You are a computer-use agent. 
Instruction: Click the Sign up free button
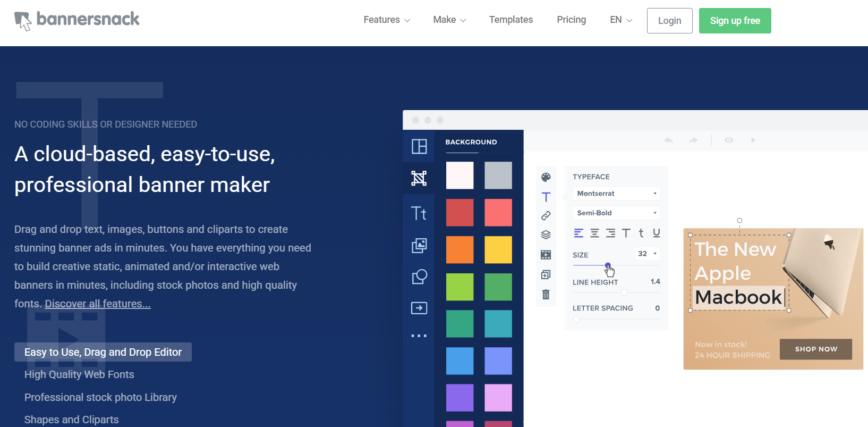tap(735, 21)
